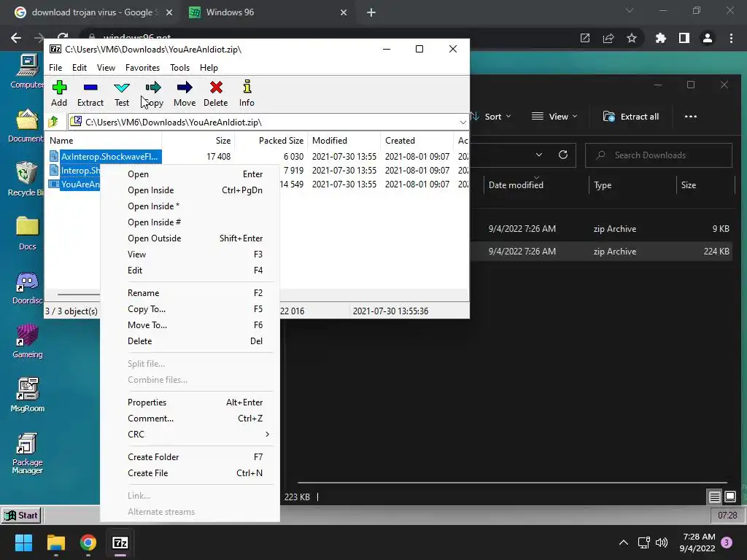Viewport: 747px width, 560px height.
Task: Open the Documents desktop icon
Action: (26, 125)
